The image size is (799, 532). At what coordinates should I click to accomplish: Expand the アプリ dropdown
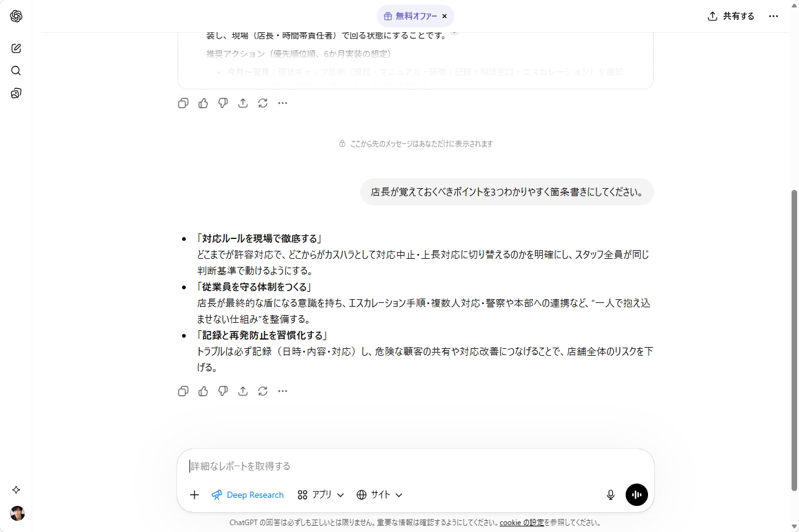tap(321, 495)
